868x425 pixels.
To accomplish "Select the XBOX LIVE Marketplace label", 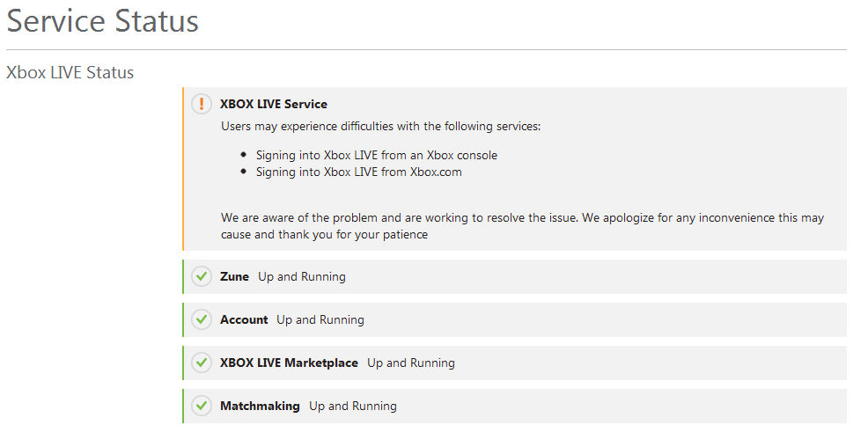I will point(289,363).
